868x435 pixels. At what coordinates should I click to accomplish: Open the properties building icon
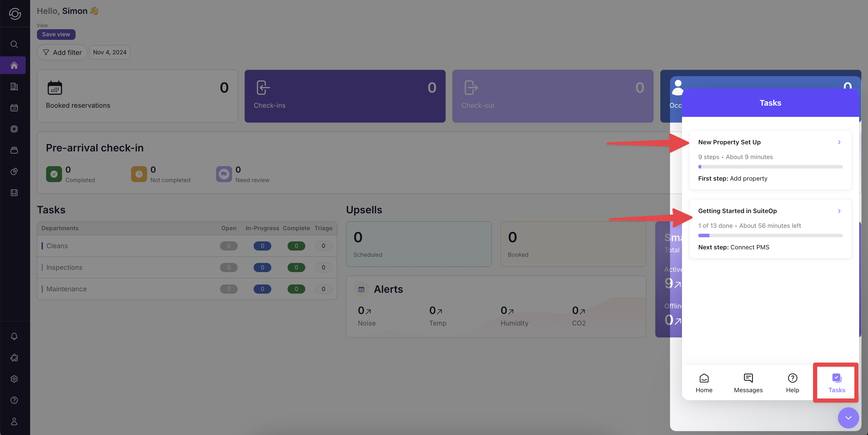pyautogui.click(x=14, y=86)
